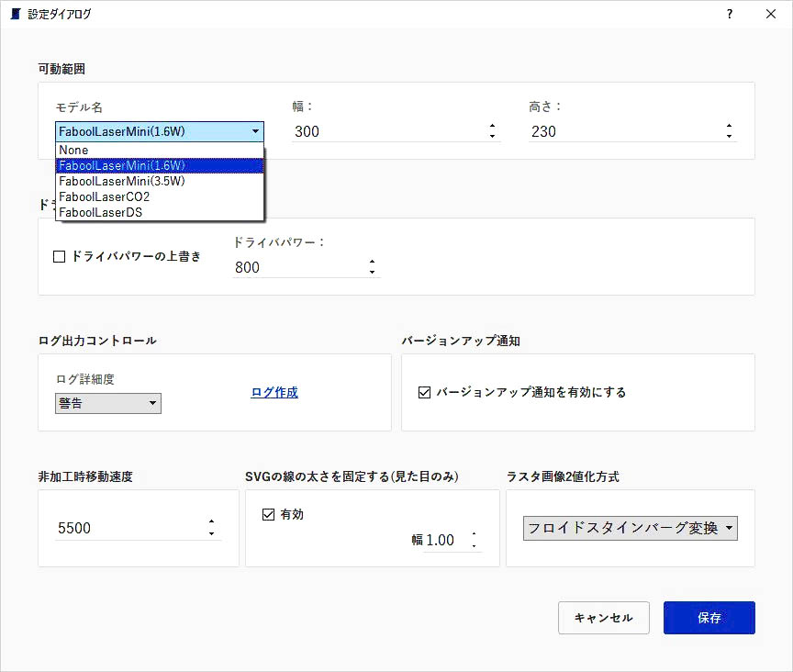Click the 保存 save button
This screenshot has width=793, height=672.
709,618
